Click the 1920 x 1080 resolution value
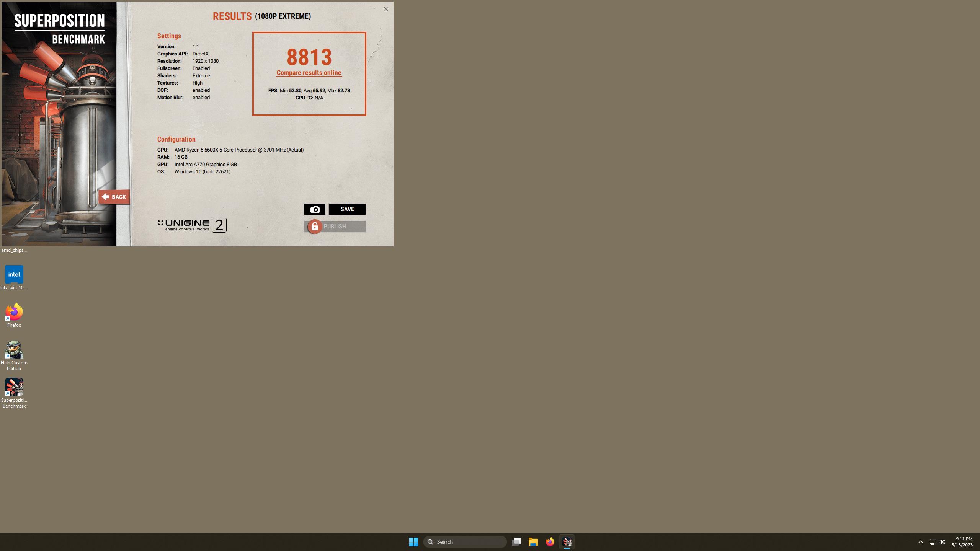 tap(206, 61)
